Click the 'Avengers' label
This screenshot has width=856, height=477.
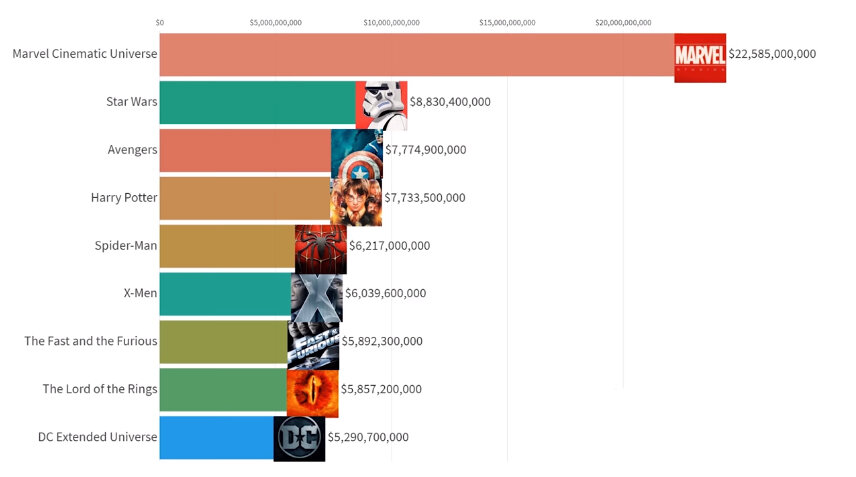pos(133,150)
